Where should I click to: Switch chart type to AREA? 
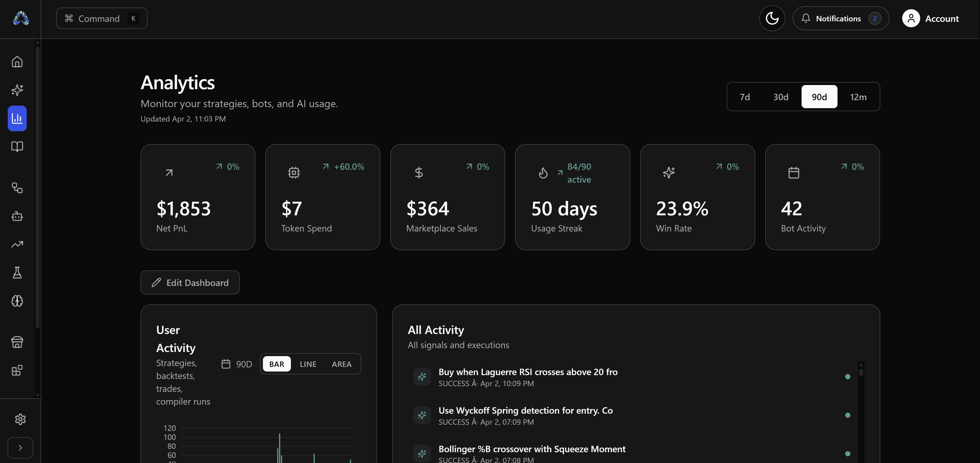click(x=341, y=364)
